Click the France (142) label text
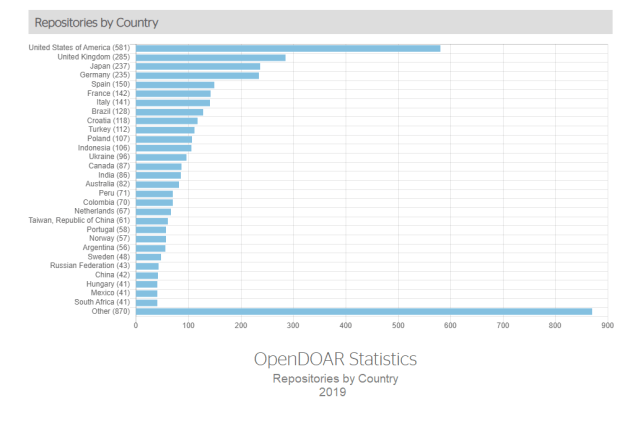 pos(104,93)
